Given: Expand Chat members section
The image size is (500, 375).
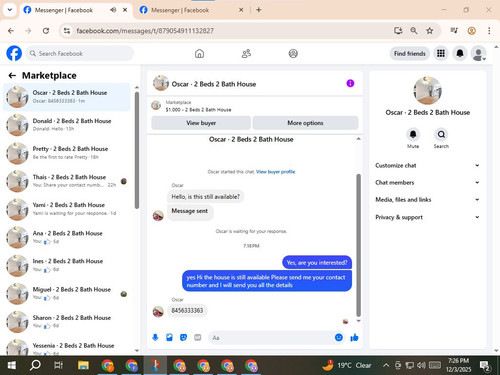Looking at the screenshot, I should 427,183.
